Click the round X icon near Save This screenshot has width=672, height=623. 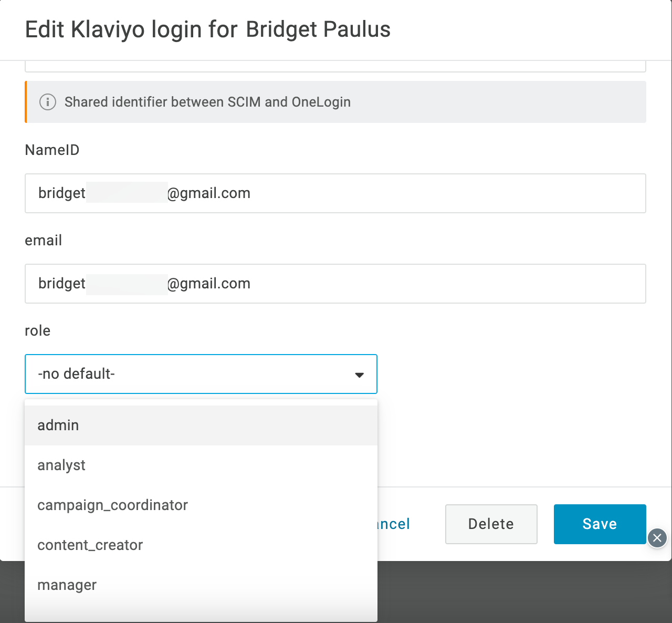(657, 538)
